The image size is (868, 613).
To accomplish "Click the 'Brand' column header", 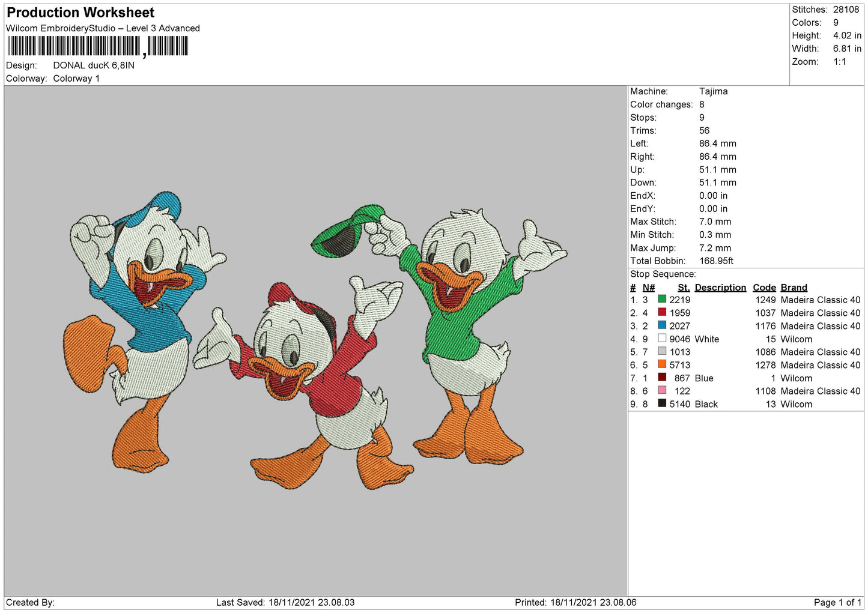I will [x=794, y=288].
